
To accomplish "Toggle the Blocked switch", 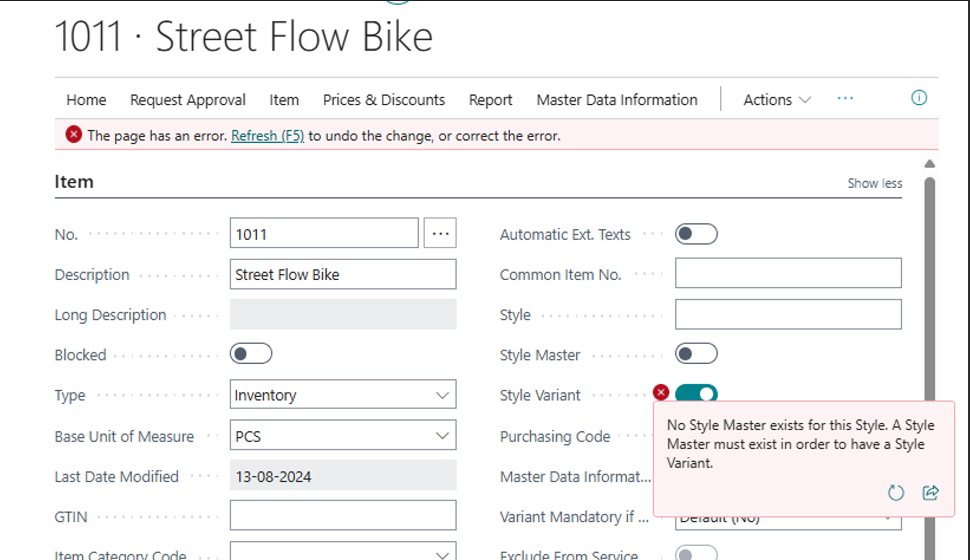I will [251, 354].
